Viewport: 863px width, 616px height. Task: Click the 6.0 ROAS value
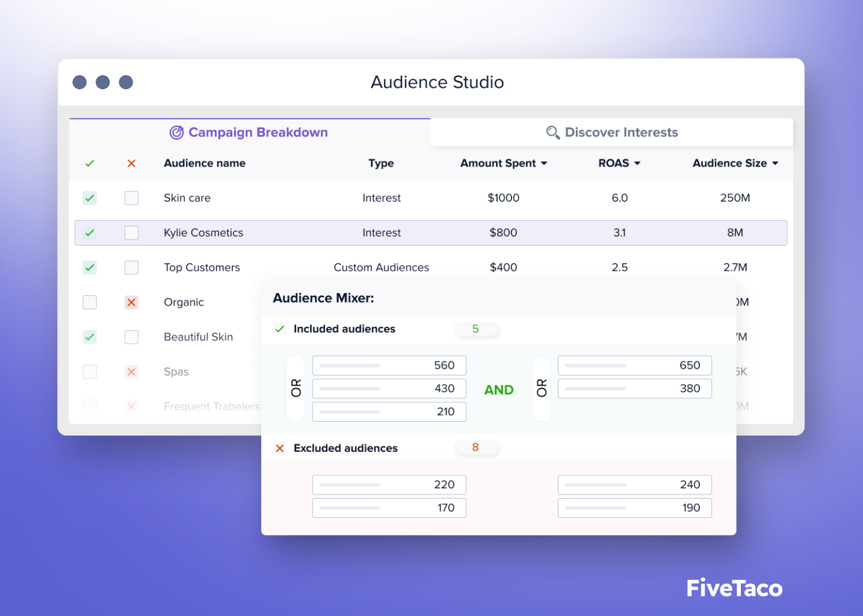click(x=620, y=198)
